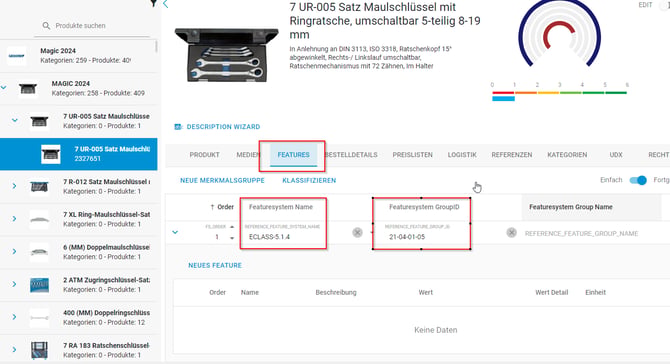Select Magic 2024 catalog root entry
The height and width of the screenshot is (364, 670).
[x=79, y=56]
